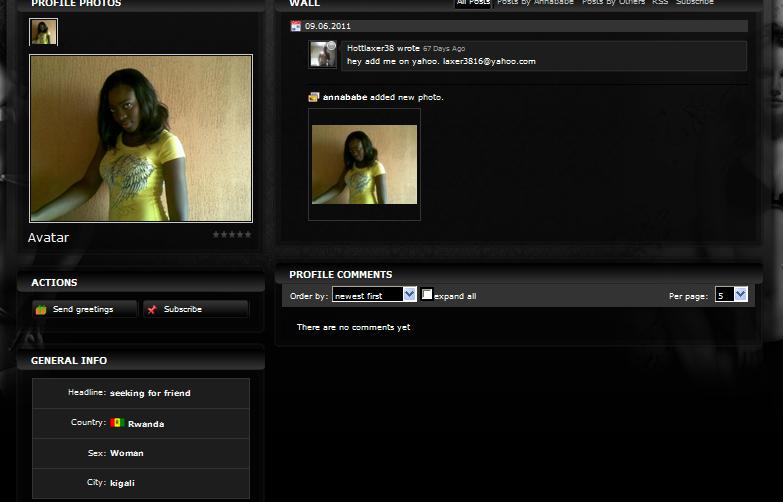This screenshot has height=502, width=783.
Task: Rate the avatar photo using the star rating
Action: pyautogui.click(x=232, y=234)
